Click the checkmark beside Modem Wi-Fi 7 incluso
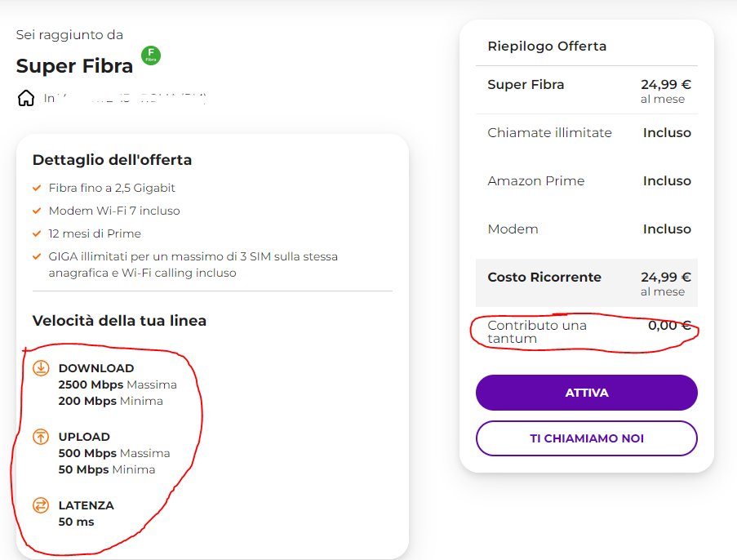 [37, 211]
